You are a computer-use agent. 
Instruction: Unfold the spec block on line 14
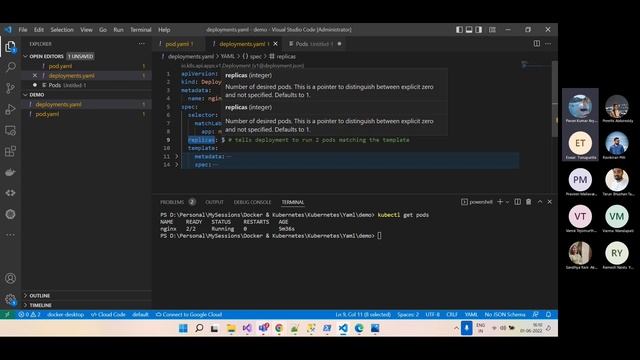coord(177,165)
